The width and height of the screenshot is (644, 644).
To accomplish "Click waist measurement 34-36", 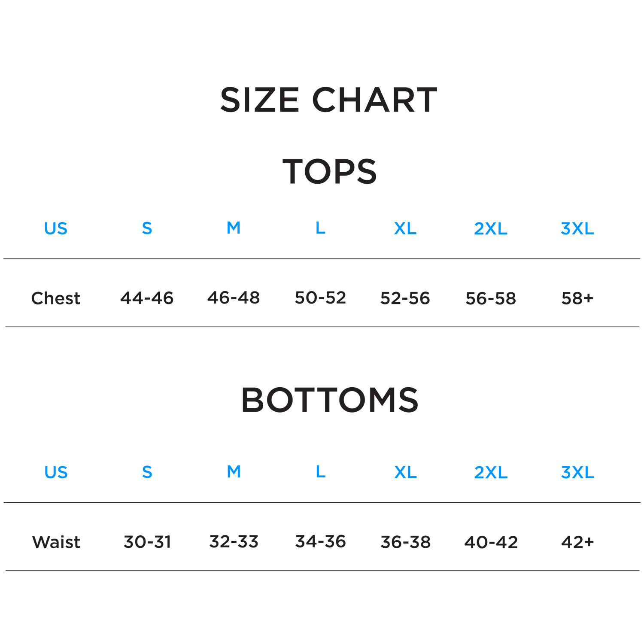I will click(321, 541).
